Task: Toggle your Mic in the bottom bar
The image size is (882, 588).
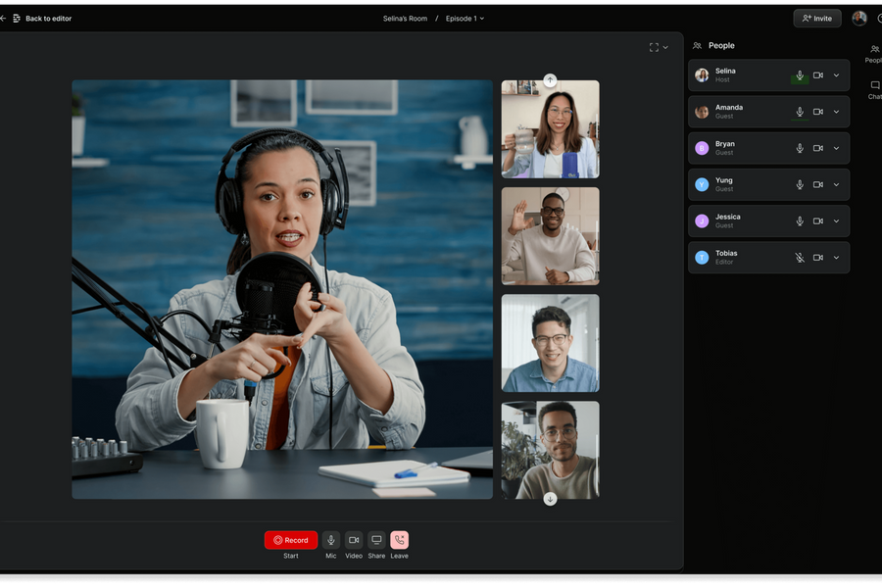Action: coord(331,540)
